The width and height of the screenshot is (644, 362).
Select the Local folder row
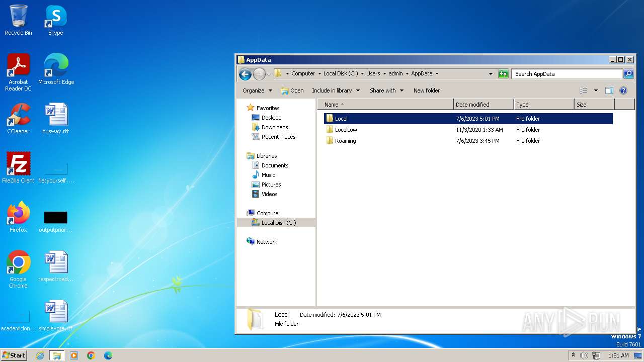click(468, 119)
